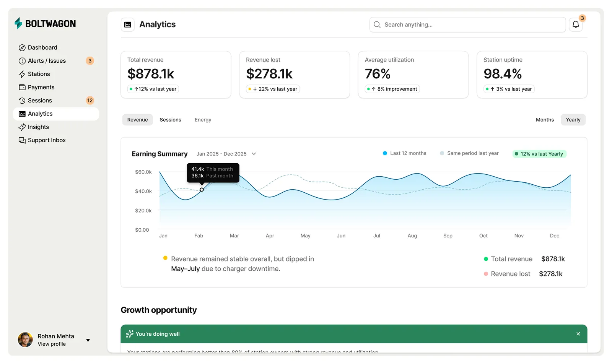The width and height of the screenshot is (612, 364).
Task: Toggle the Last 12 months legend series
Action: 404,153
